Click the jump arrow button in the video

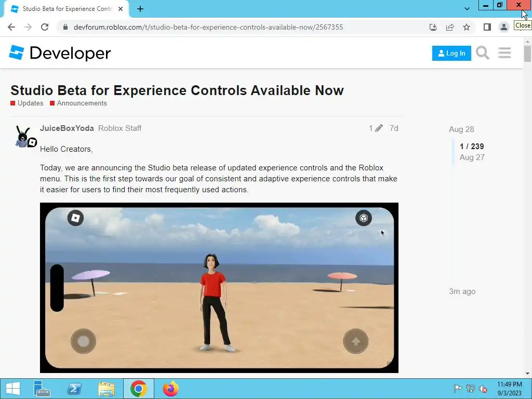(355, 341)
